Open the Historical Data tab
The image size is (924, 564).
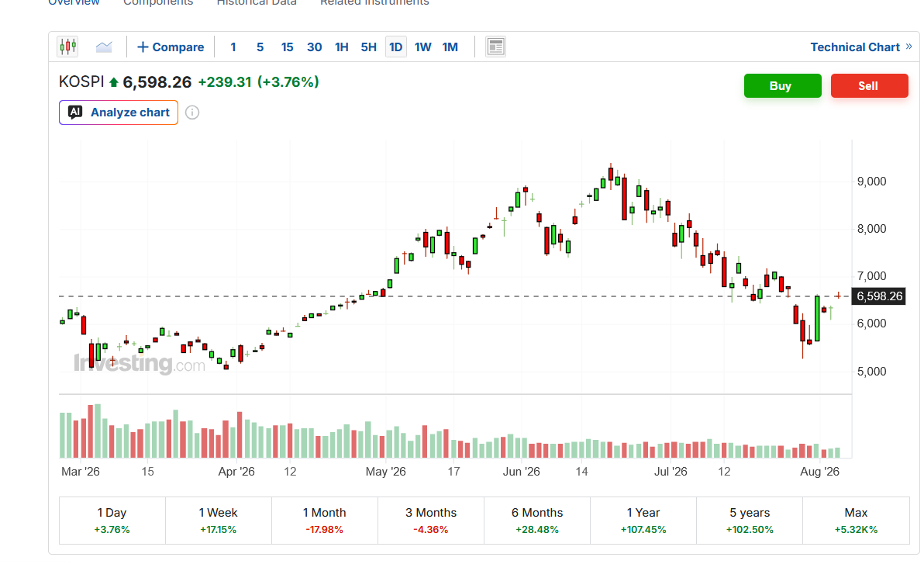257,2
